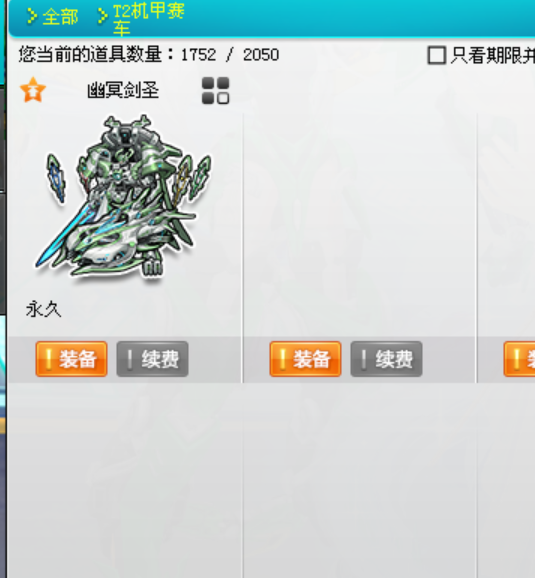
Task: Click the item count 1752 / 2050
Action: (x=230, y=55)
